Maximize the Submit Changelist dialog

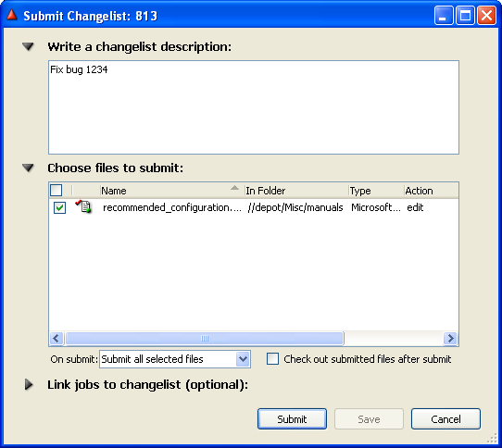tap(465, 15)
